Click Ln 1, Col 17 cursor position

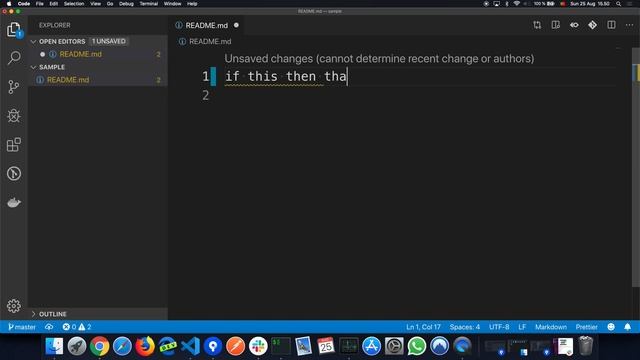click(423, 327)
